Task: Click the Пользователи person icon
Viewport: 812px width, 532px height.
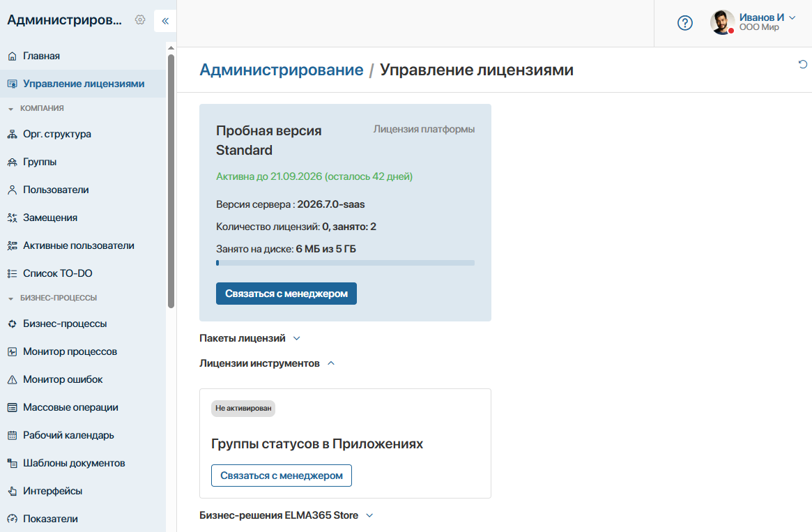Action: pyautogui.click(x=13, y=190)
